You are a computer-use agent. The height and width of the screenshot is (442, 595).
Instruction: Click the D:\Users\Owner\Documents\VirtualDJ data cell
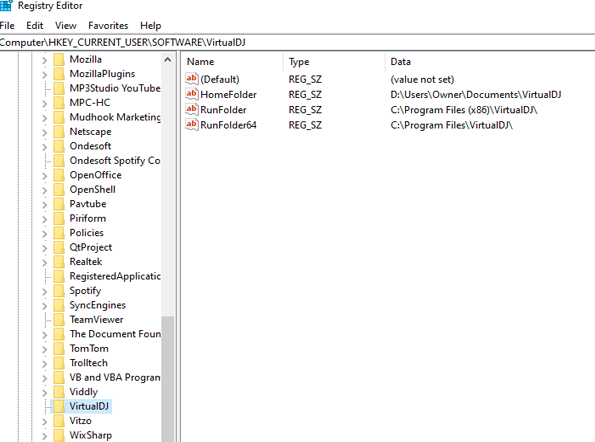pos(476,94)
